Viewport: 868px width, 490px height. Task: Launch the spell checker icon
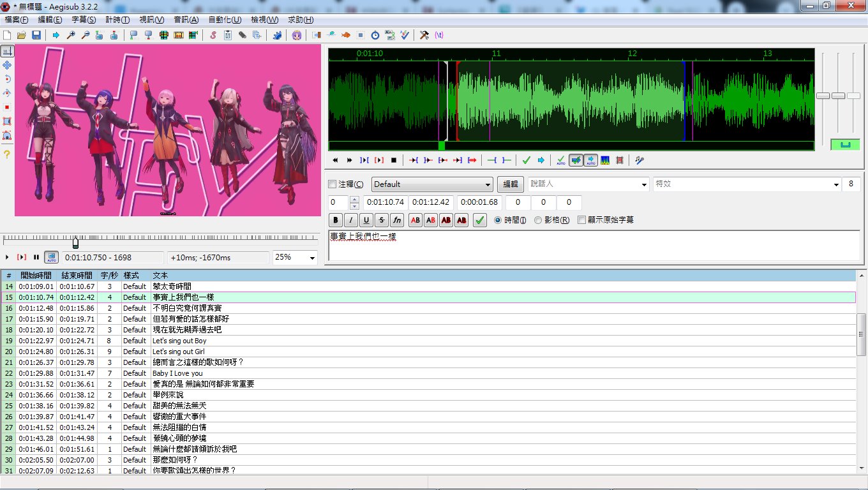[405, 35]
